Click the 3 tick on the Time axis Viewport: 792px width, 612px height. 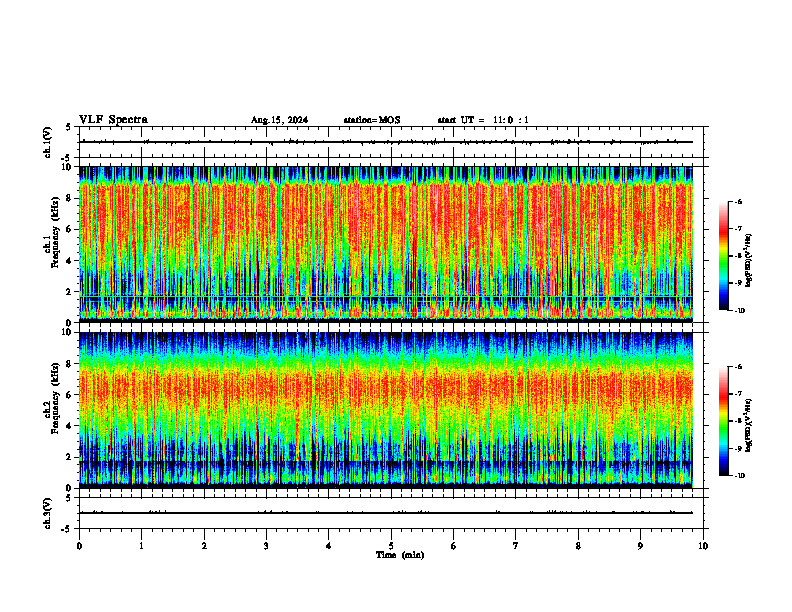[266, 546]
